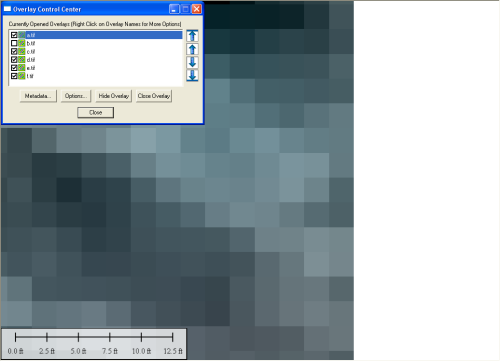Click the raster icon beside c.tif
The width and height of the screenshot is (500, 361).
(22, 51)
